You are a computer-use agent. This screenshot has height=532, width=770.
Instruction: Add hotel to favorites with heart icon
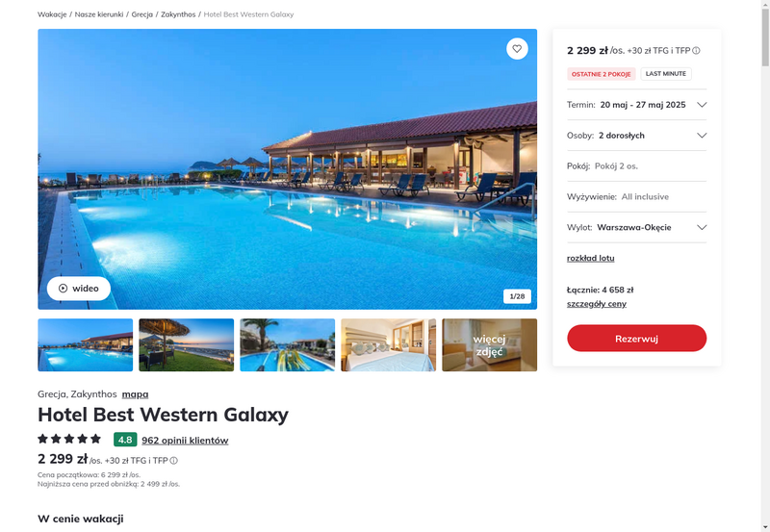pyautogui.click(x=517, y=49)
